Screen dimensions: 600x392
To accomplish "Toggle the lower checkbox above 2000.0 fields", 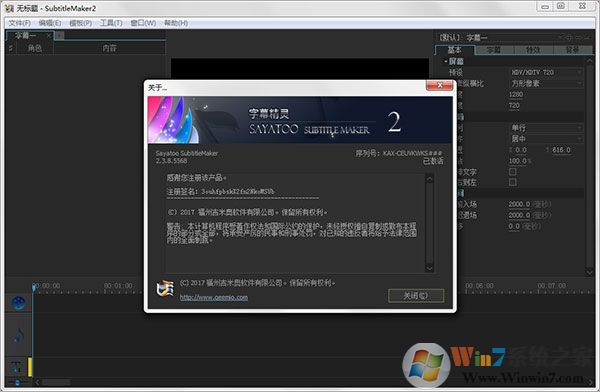I will pos(513,182).
